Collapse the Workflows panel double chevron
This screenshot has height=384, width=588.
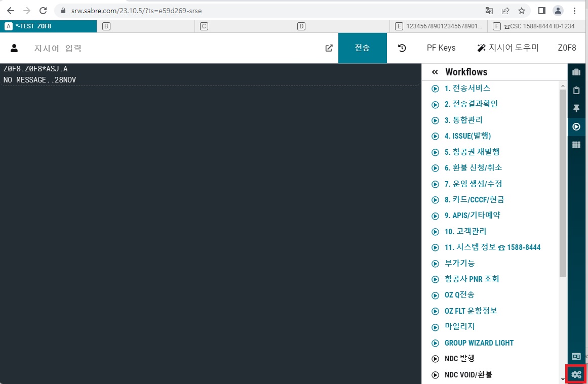click(435, 72)
